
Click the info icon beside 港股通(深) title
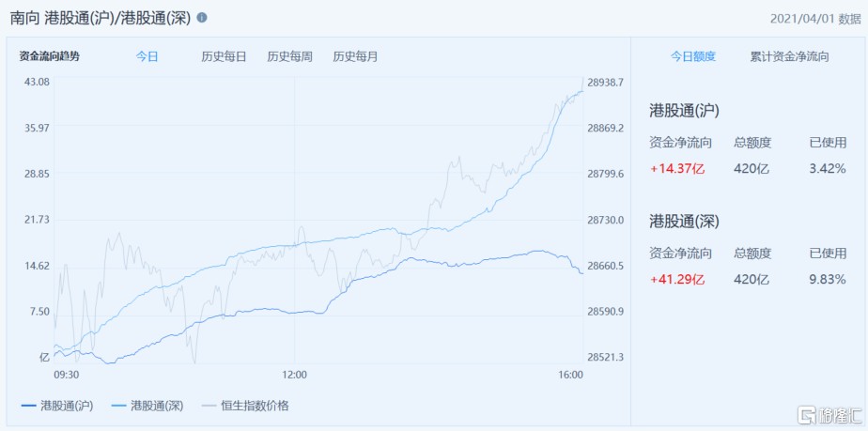202,18
